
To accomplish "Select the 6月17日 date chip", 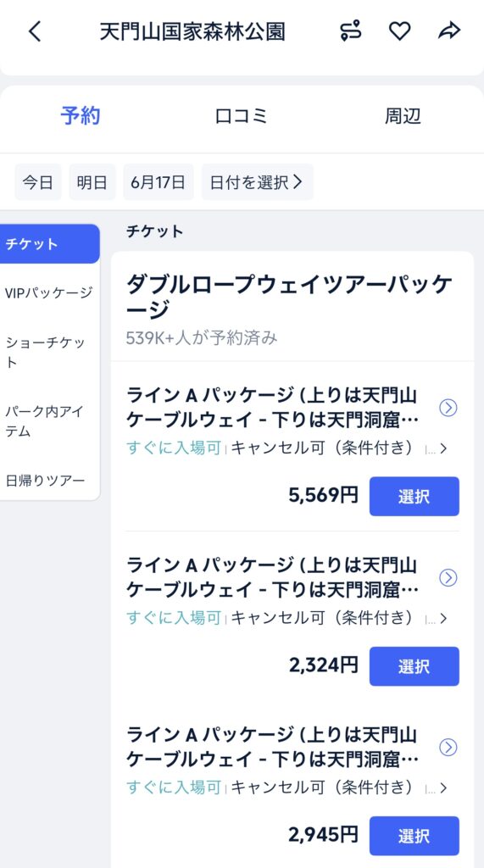I will tap(159, 182).
